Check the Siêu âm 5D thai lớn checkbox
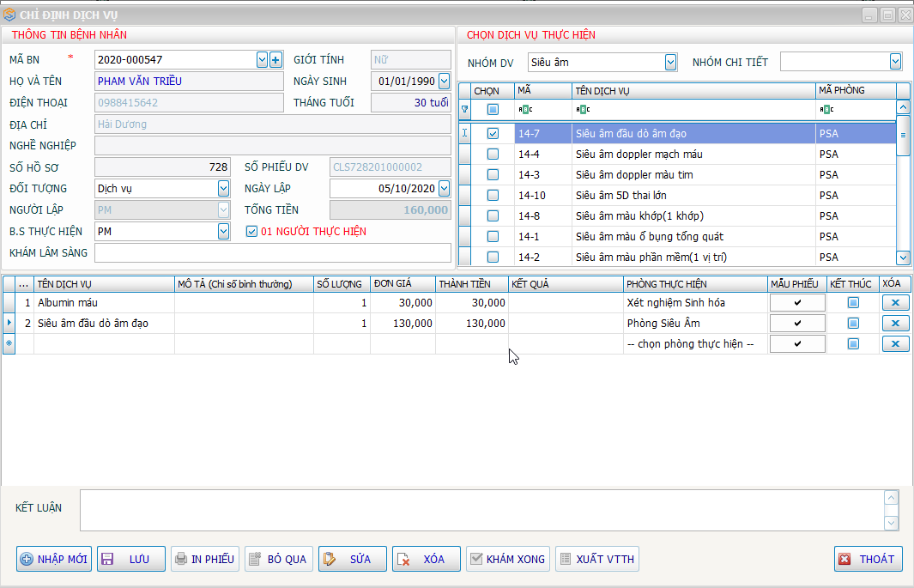914x588 pixels. pyautogui.click(x=493, y=195)
